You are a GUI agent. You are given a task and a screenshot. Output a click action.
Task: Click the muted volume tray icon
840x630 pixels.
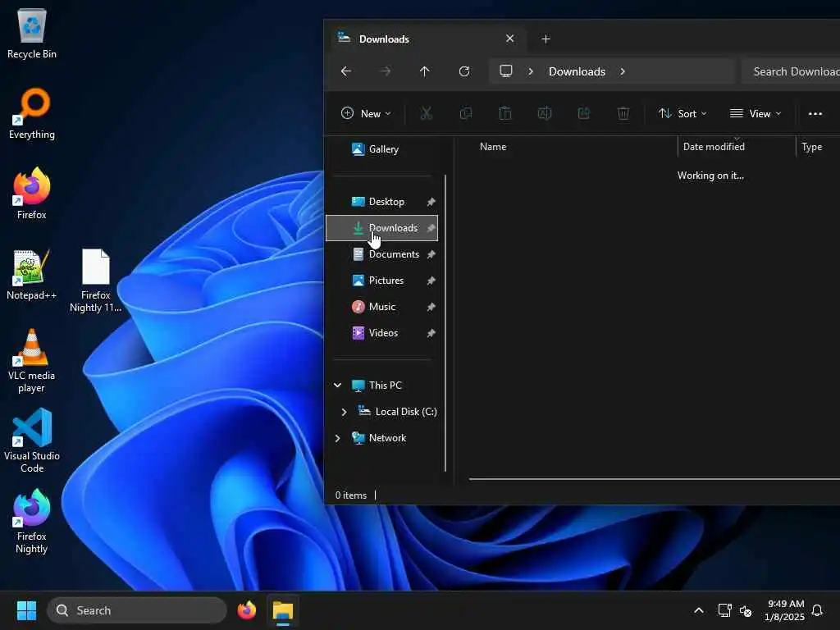point(746,610)
